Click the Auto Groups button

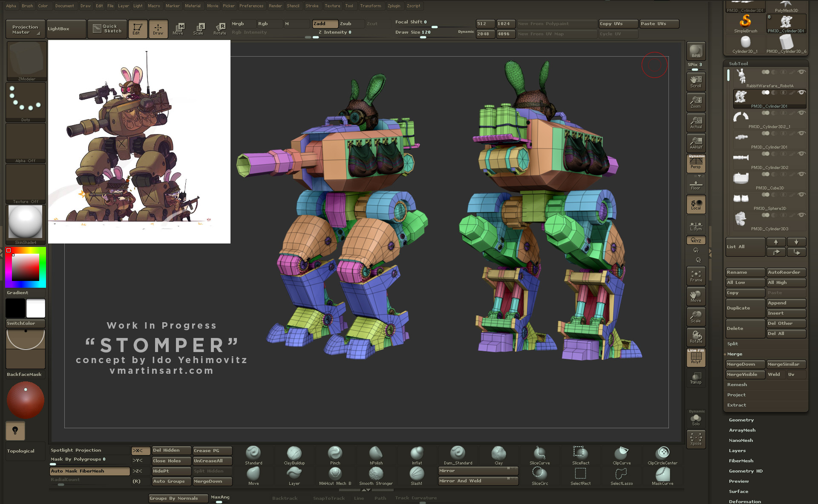171,481
